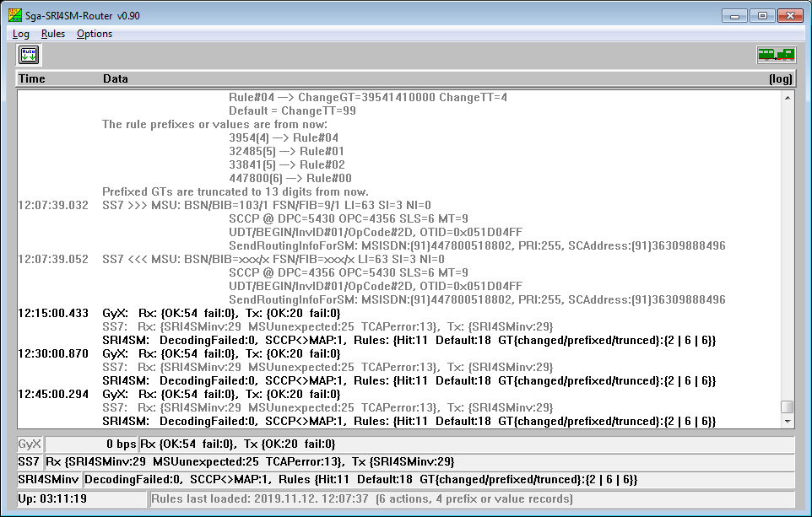Screen dimensions: 812x517
Task: Open the Options menu
Action: pos(95,34)
